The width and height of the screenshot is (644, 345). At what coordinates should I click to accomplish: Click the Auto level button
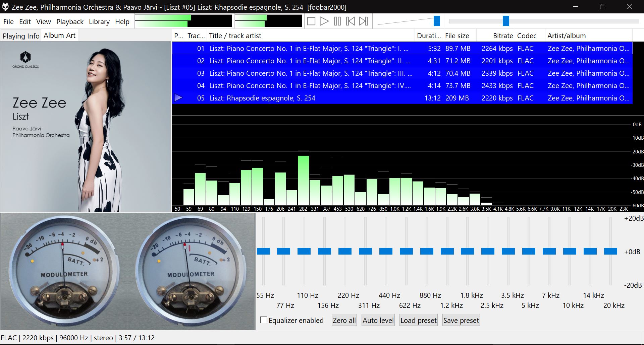click(x=378, y=321)
